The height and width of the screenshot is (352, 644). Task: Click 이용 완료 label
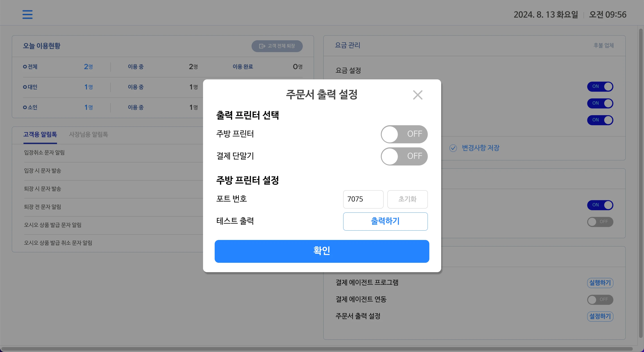tap(243, 67)
